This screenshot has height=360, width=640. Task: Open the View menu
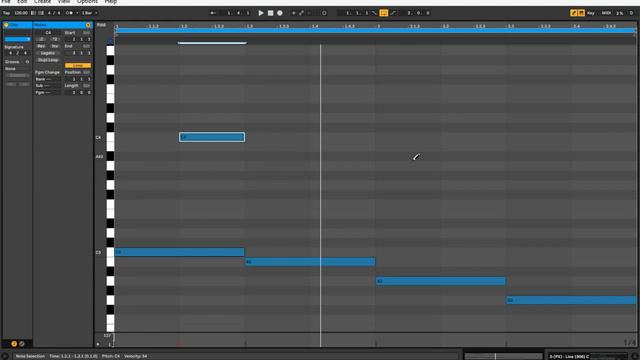point(64,2)
